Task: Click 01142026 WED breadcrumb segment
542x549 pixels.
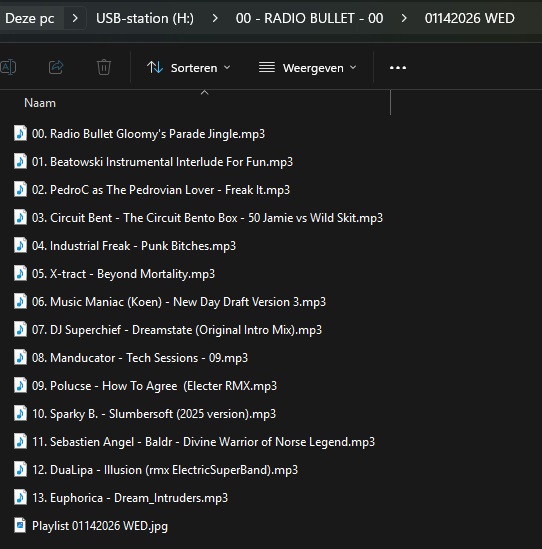Action: [x=470, y=18]
